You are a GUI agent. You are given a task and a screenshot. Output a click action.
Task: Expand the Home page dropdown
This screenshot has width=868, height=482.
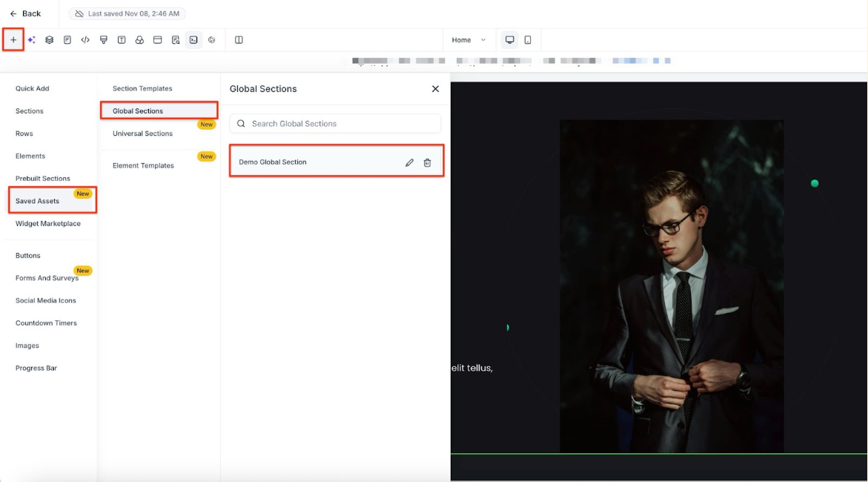coord(469,40)
